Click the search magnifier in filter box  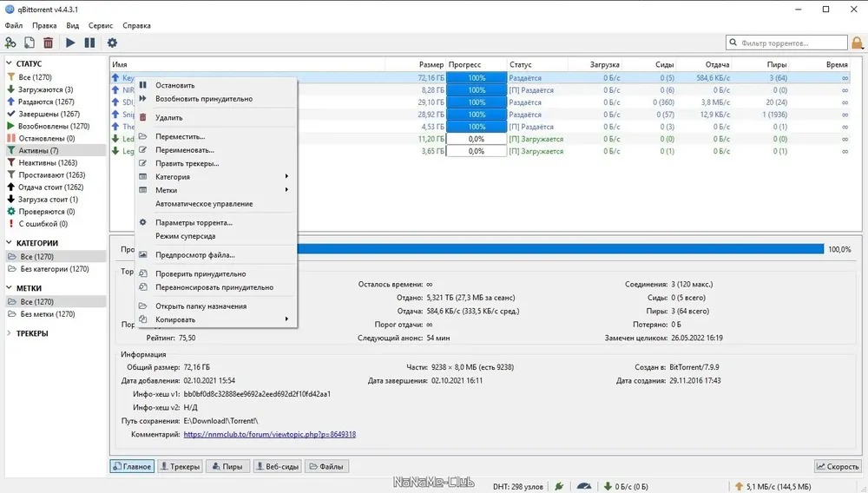733,43
